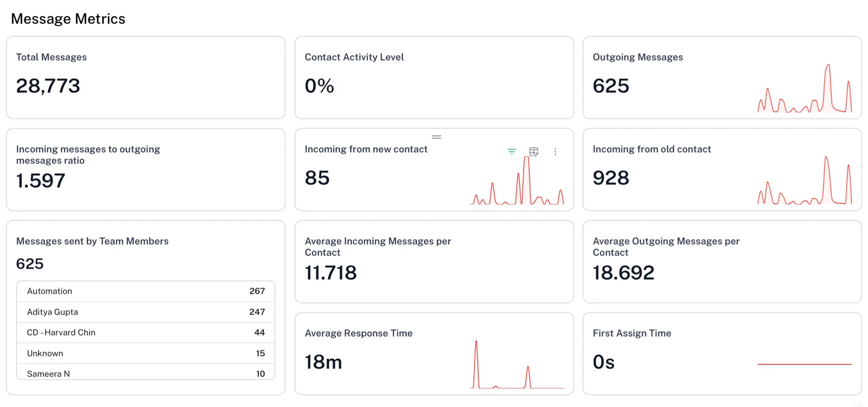
Task: Click the Average Incoming Messages per Contact card
Action: pyautogui.click(x=434, y=262)
